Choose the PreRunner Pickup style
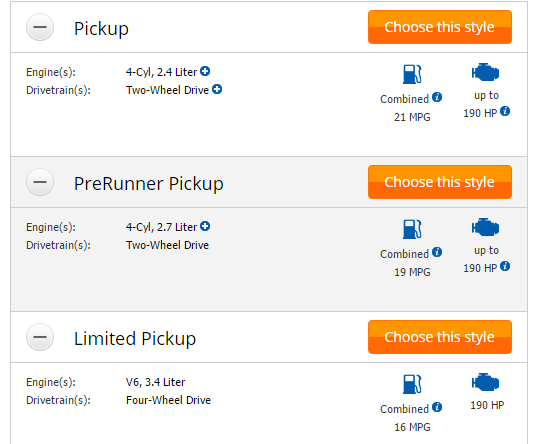 [x=440, y=182]
